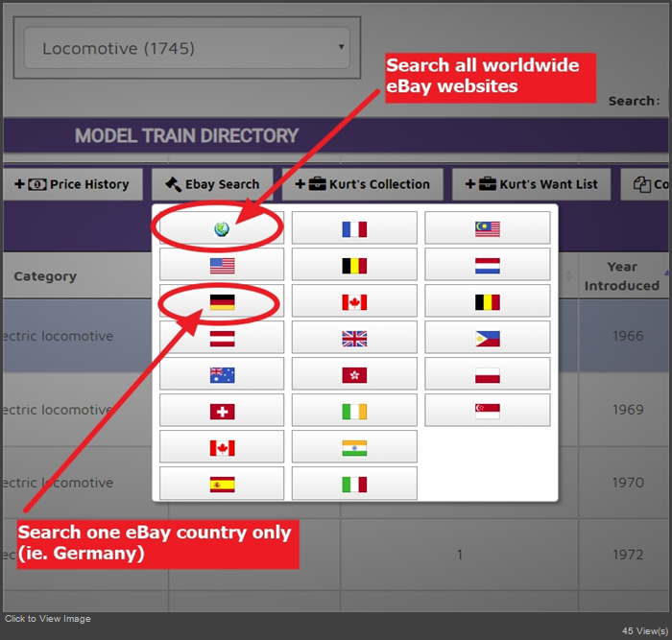Viewport: 672px width, 640px height.
Task: Select the France flag button
Action: pyautogui.click(x=354, y=228)
